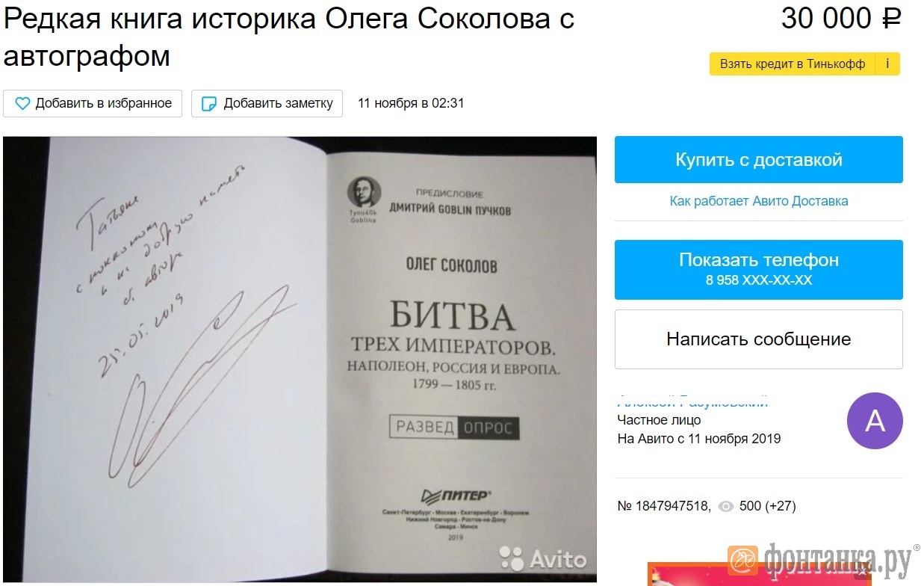Click the info icon on Tinkoff credit badge
The width and height of the screenshot is (924, 586).
coord(887,64)
